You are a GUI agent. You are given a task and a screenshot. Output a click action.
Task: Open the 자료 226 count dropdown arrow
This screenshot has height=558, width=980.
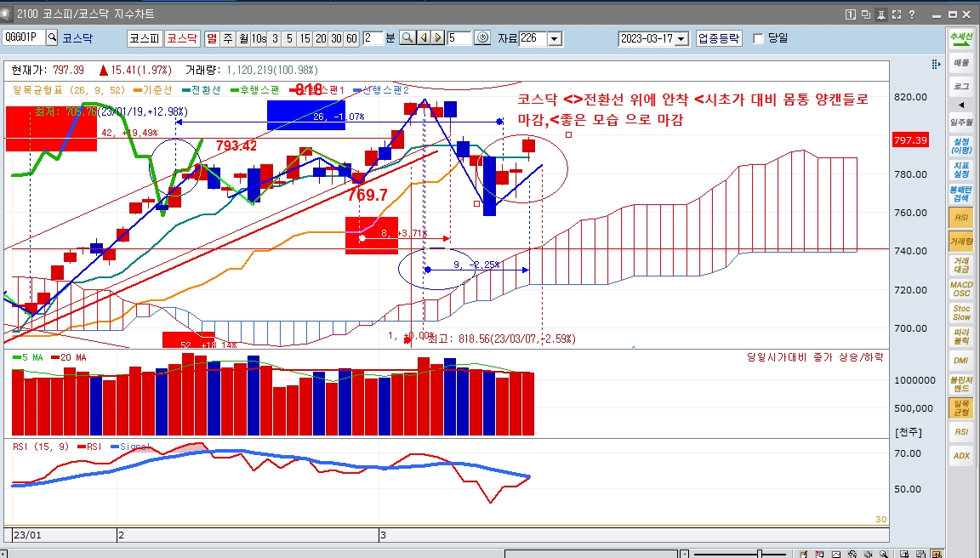click(x=555, y=39)
